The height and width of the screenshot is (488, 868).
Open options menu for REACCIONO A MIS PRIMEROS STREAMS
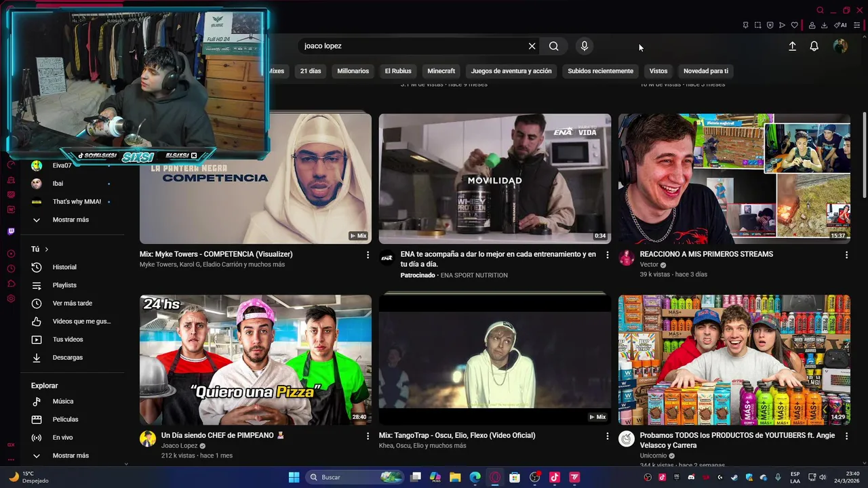pyautogui.click(x=846, y=255)
